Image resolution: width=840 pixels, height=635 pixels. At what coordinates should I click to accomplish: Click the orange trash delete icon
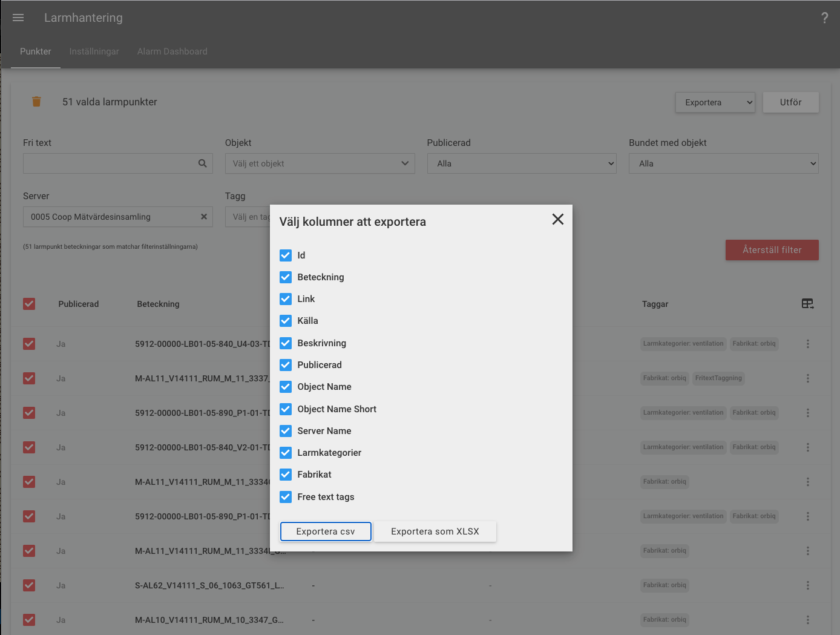pos(36,102)
